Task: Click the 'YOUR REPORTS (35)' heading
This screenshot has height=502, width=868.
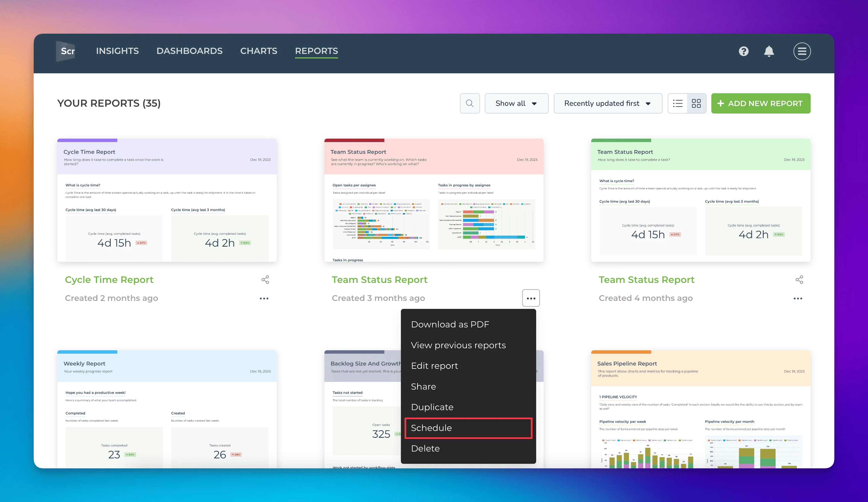Action: click(109, 103)
